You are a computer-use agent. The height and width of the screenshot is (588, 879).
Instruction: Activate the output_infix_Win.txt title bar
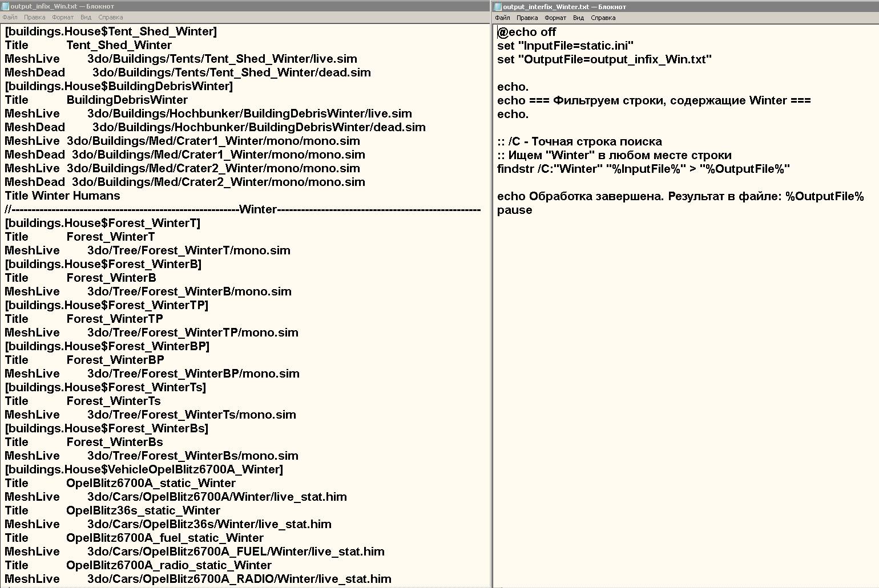point(245,6)
